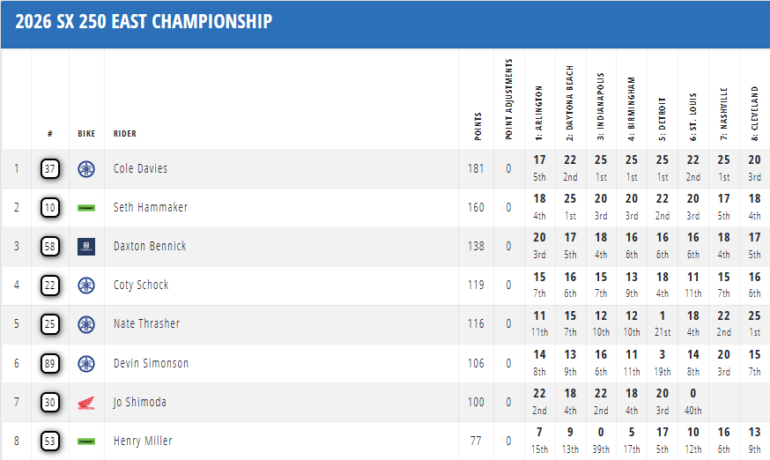Click Jo Shimoda's red Honda logo
The width and height of the screenshot is (770, 460).
click(87, 402)
